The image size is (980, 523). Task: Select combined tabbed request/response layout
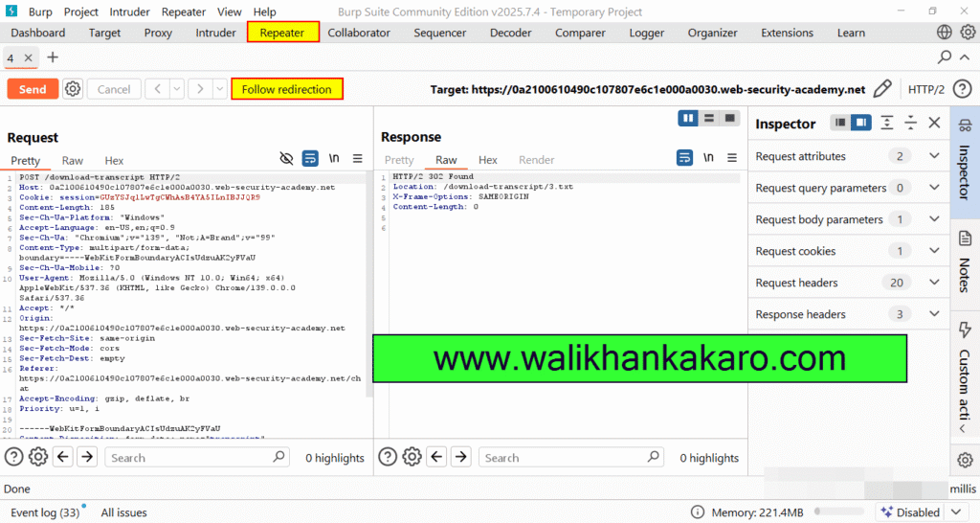(x=729, y=118)
